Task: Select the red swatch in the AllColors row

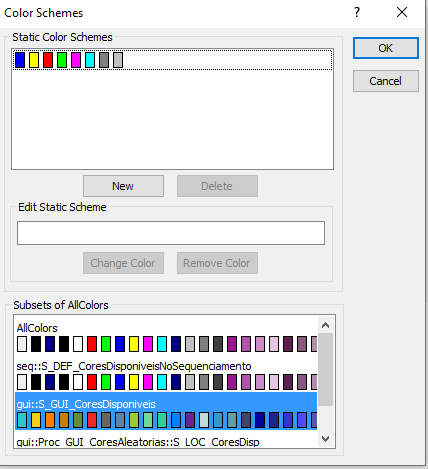Action: tap(92, 344)
